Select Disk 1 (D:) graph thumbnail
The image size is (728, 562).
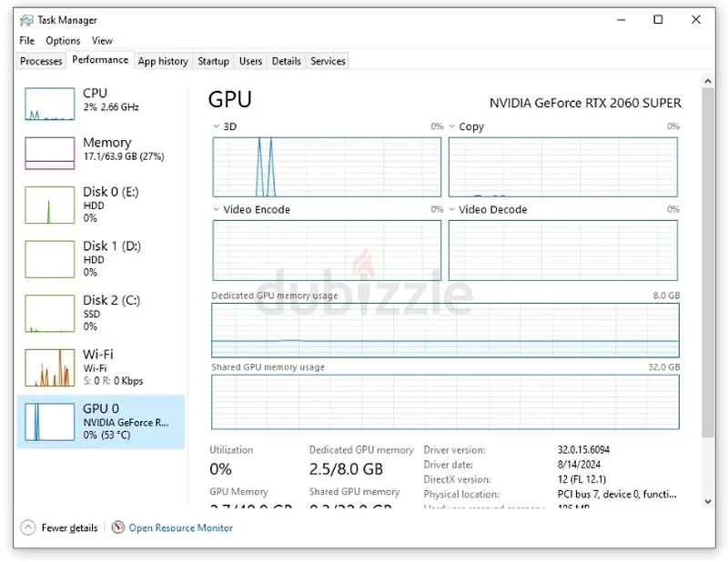click(49, 258)
